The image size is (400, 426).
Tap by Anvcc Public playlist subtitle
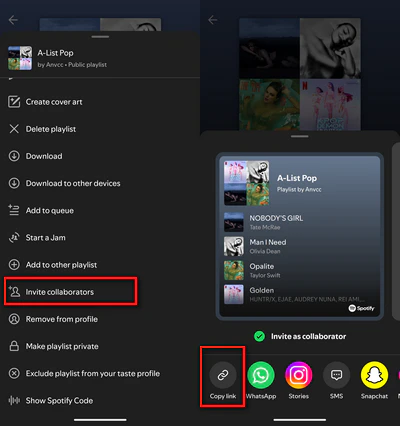click(x=72, y=65)
